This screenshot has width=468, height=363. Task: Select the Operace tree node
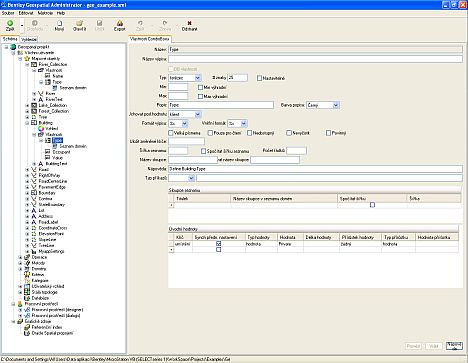pyautogui.click(x=39, y=257)
